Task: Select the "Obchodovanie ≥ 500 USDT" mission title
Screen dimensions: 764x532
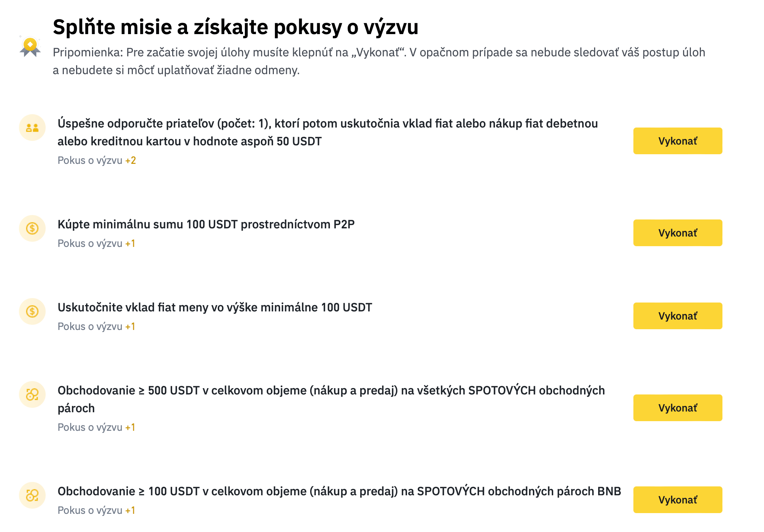Action: point(331,399)
